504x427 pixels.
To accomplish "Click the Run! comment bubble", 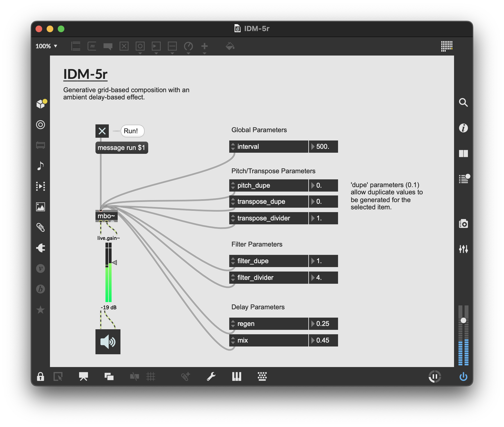I will (133, 131).
